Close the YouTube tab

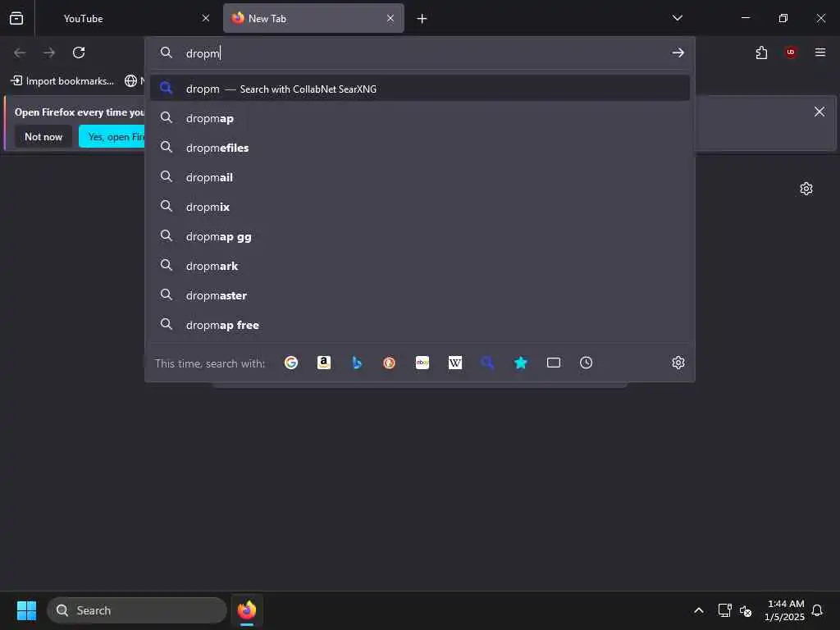point(206,18)
